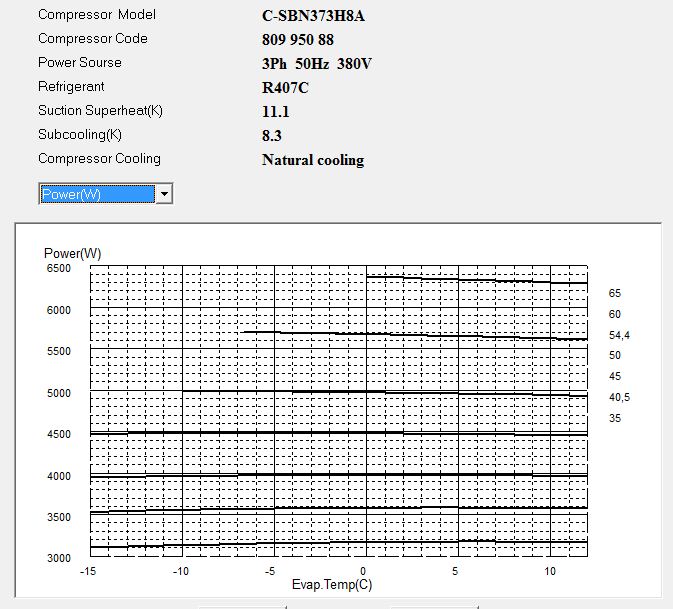Click the compressor code 809 950 88
This screenshot has height=609, width=673.
[x=298, y=40]
